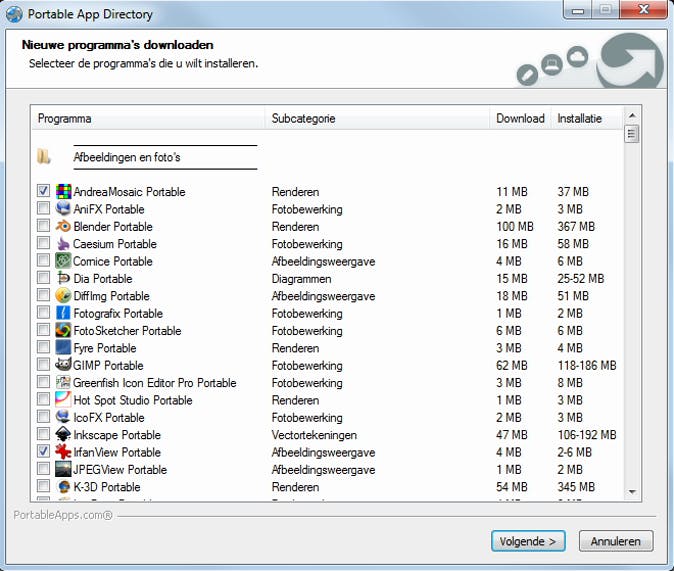
Task: Click the 345 MB install size
Action: (x=576, y=487)
